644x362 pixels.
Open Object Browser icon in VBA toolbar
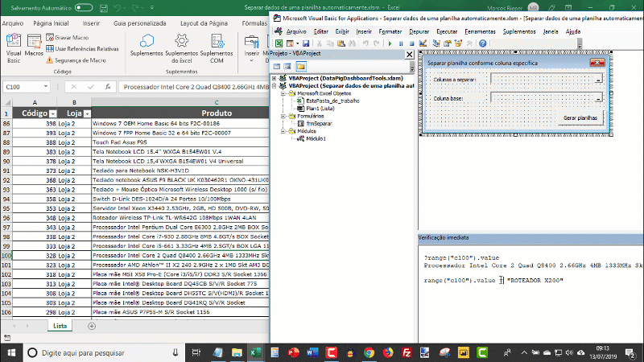click(458, 43)
